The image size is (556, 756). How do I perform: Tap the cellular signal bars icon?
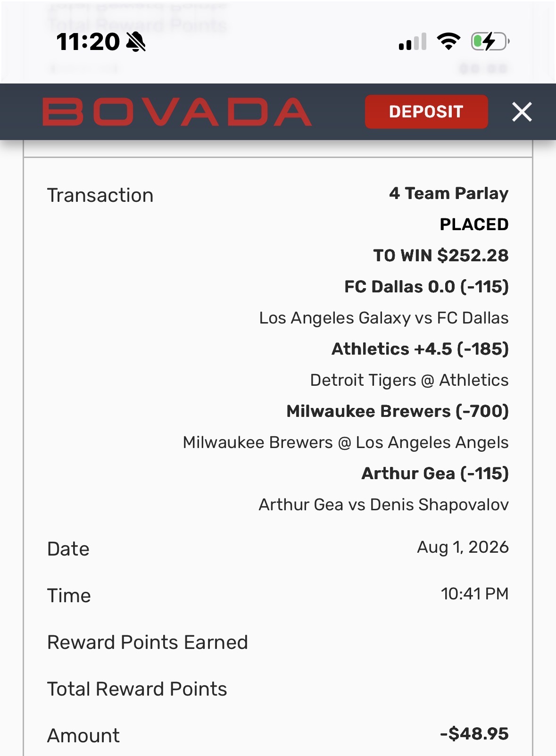coord(413,42)
